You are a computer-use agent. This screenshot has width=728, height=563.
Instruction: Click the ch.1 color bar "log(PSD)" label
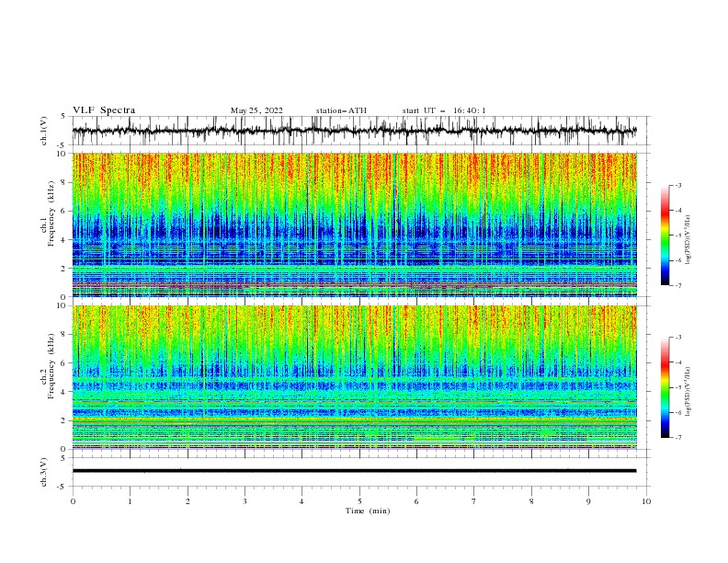pos(688,240)
